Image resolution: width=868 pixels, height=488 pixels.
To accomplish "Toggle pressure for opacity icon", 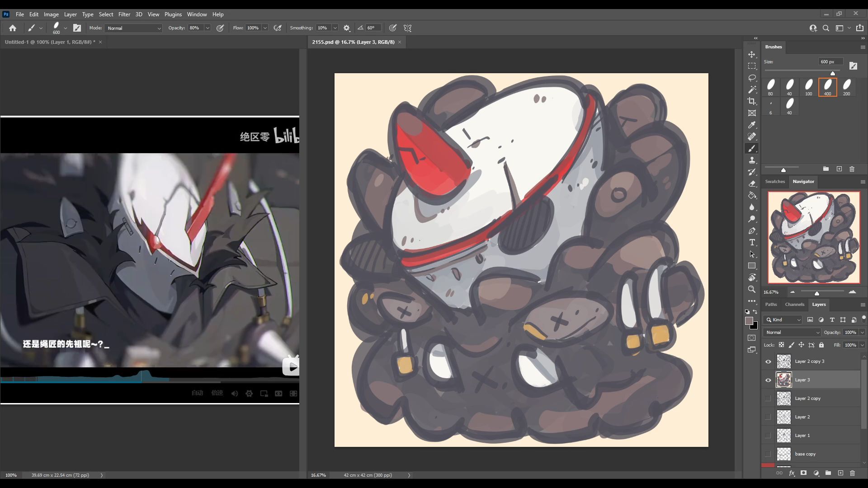I will (220, 28).
